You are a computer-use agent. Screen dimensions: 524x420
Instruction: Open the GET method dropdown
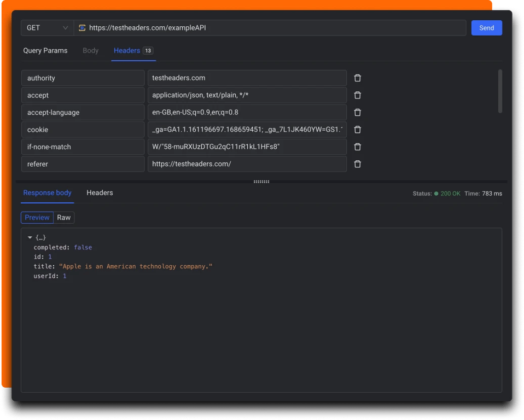tap(47, 28)
